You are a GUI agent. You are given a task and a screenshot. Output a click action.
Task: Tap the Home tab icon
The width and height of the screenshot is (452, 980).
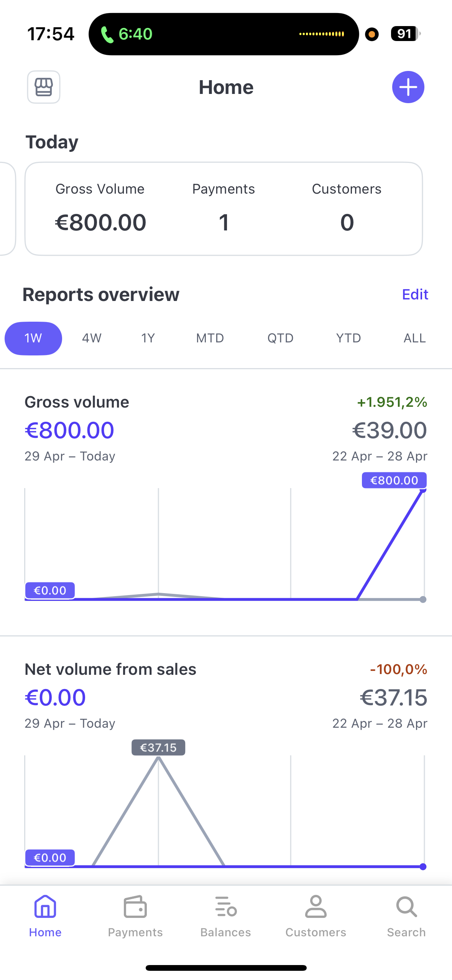(x=45, y=907)
